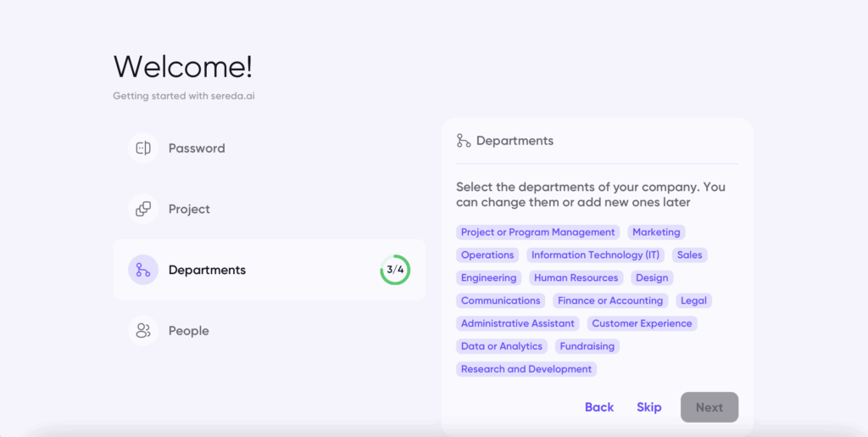
Task: Select the Research and Development chip
Action: pos(526,369)
